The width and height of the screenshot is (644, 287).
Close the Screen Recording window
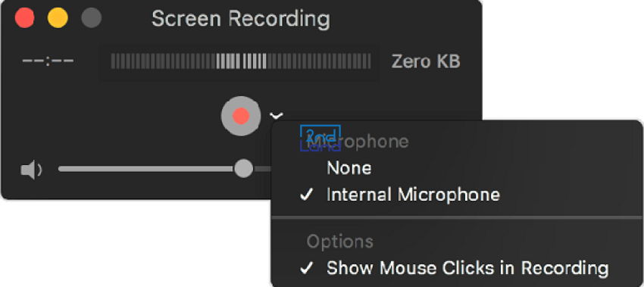coord(25,19)
